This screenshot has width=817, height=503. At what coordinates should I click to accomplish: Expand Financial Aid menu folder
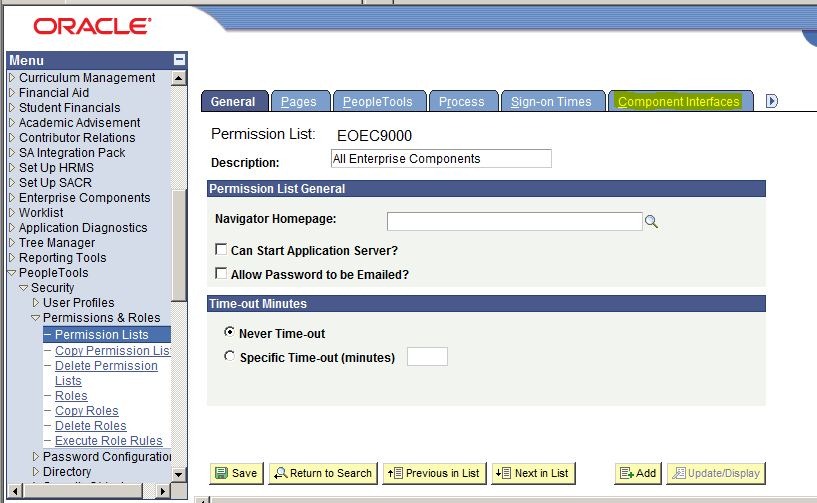12,93
